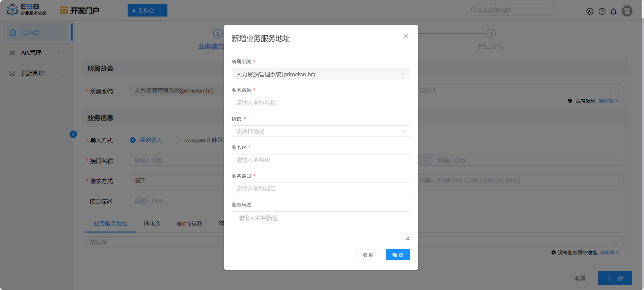644x290 pixels.
Task: Click the user avatar icon
Action: (x=627, y=11)
